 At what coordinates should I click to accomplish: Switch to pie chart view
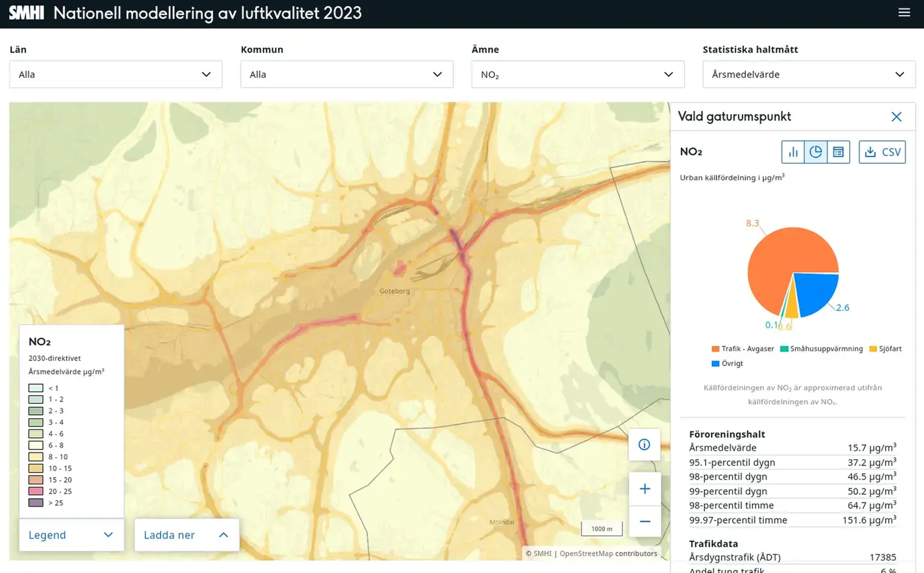[x=816, y=152]
